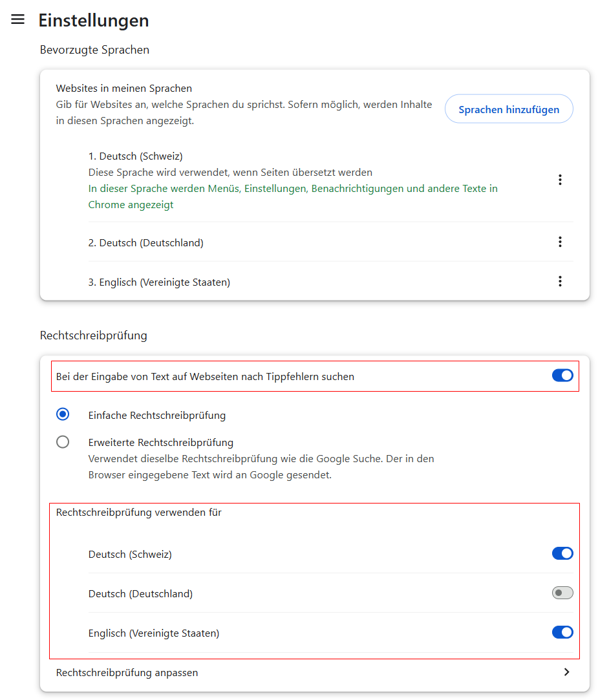Open the hamburger main menu

pos(18,19)
